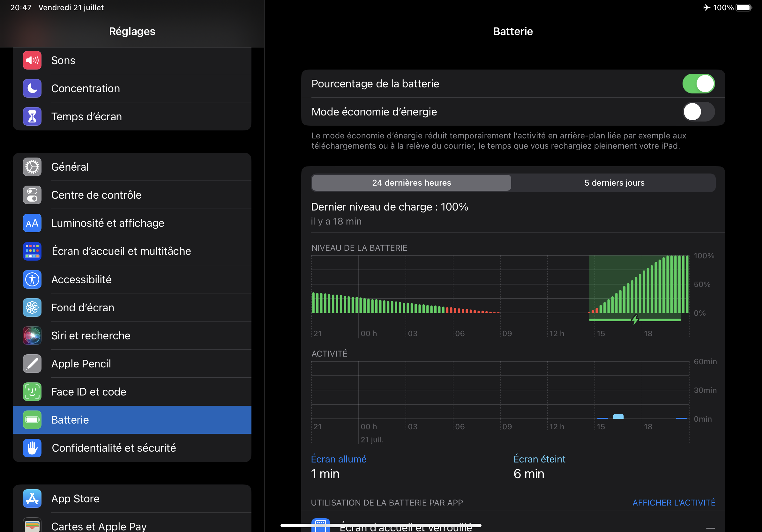Disable Pourcentage de la batterie switch
762x532 pixels.
tap(698, 84)
